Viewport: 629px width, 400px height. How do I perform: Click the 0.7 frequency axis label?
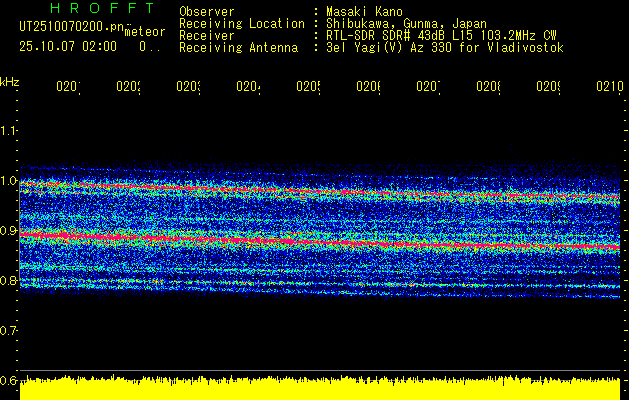(x=8, y=331)
